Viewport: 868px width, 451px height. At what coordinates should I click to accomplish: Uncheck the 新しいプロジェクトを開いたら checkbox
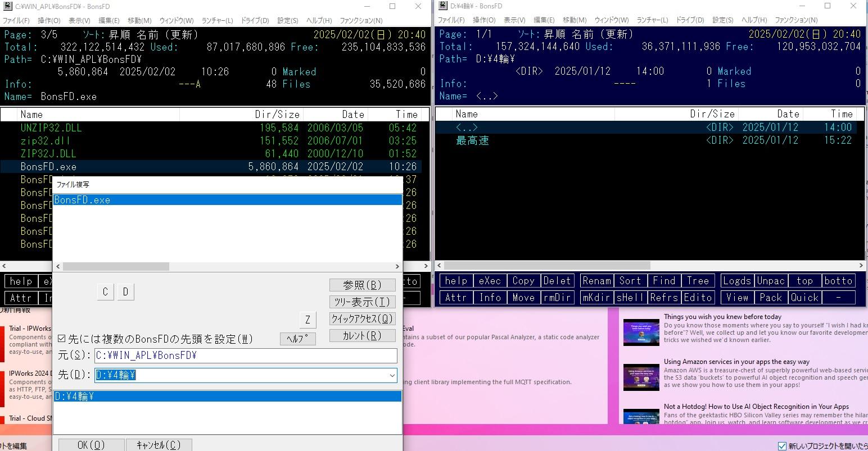782,446
